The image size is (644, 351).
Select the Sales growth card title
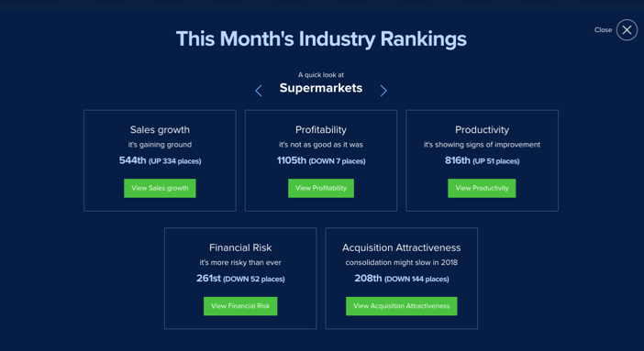pyautogui.click(x=160, y=130)
